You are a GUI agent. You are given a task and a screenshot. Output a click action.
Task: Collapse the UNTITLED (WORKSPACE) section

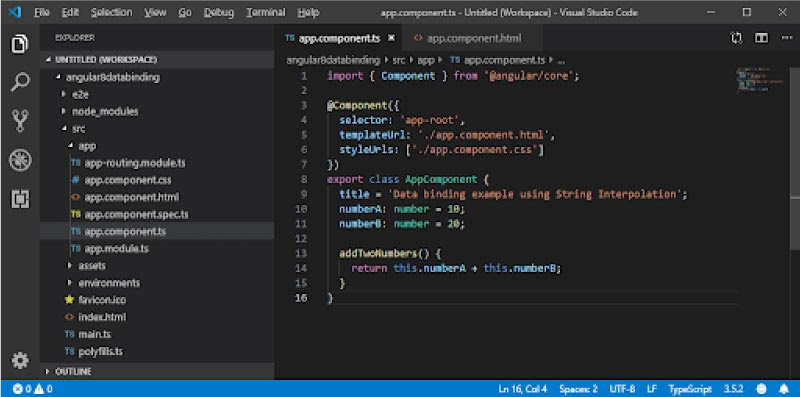click(49, 60)
